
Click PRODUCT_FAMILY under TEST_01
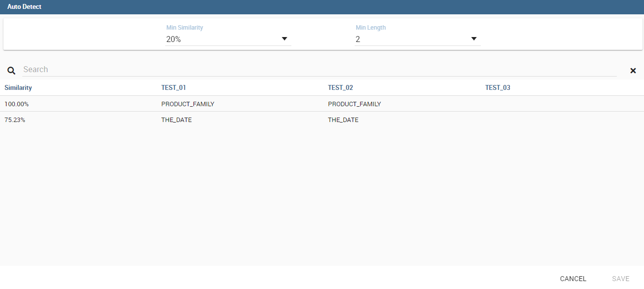[x=188, y=104]
